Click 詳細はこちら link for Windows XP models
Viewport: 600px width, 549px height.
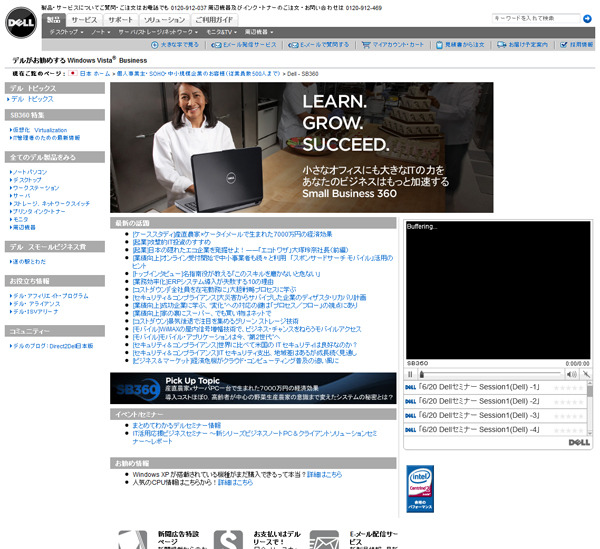click(324, 474)
